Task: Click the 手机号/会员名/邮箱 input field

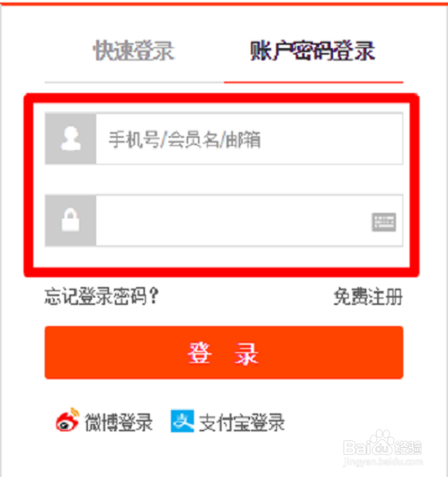Action: pos(249,139)
